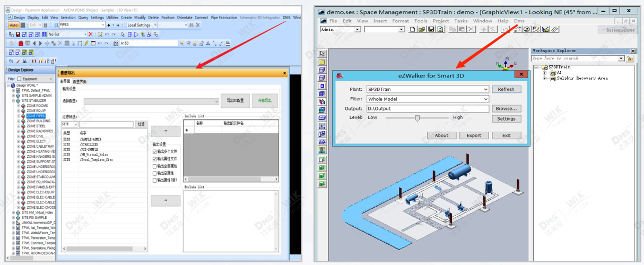Screen dimensions: 644x265
Task: Toggle the Filter checkbox in Design Explorer
Action: tap(20, 79)
